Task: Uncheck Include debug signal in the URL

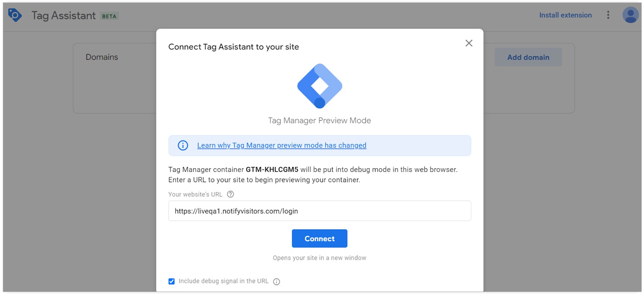Action: [171, 281]
